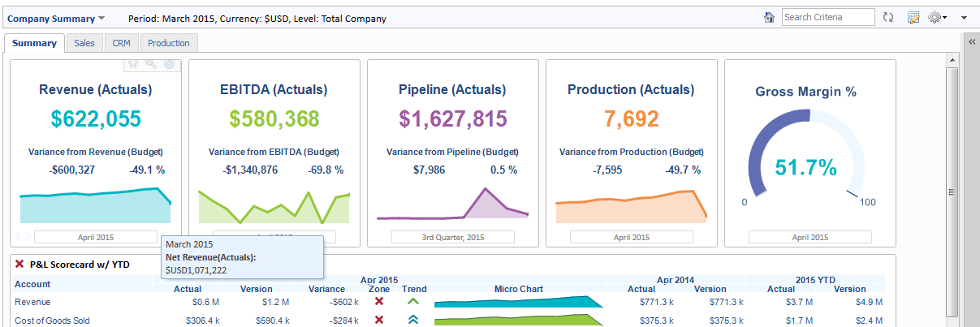Open the CRM tab
The width and height of the screenshot is (980, 327).
121,43
